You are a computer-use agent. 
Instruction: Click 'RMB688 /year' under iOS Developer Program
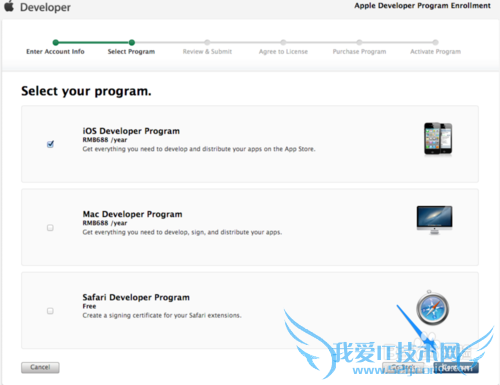coord(105,140)
